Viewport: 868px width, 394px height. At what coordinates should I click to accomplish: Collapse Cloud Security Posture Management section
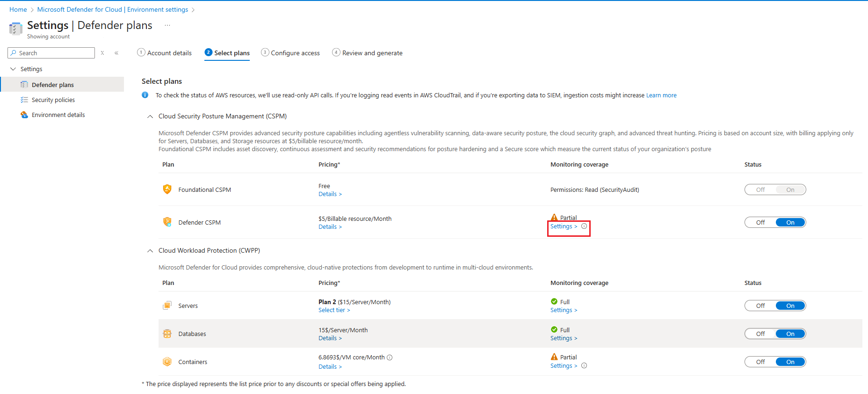pos(150,117)
